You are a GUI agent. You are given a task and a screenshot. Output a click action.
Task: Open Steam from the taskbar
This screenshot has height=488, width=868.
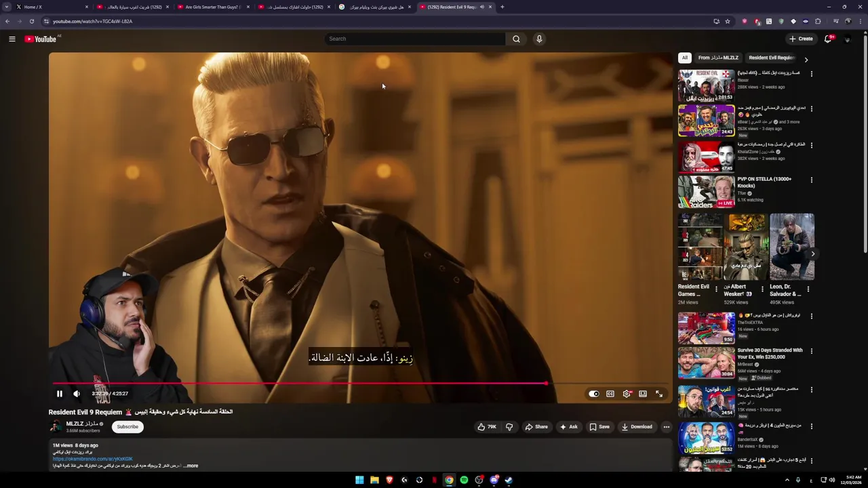pyautogui.click(x=509, y=480)
